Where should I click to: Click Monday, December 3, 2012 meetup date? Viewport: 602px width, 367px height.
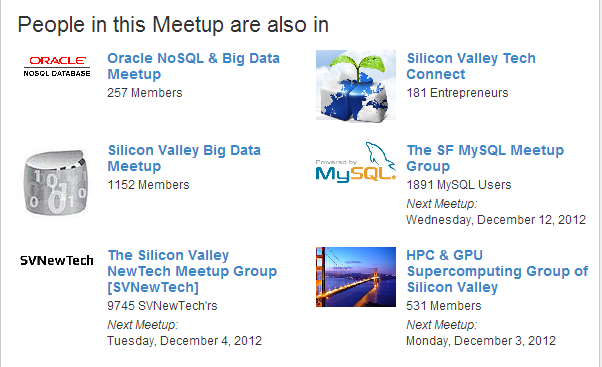click(x=481, y=341)
